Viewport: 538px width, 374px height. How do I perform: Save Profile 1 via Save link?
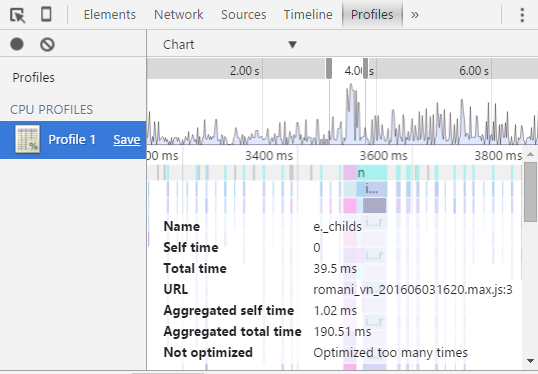(127, 140)
